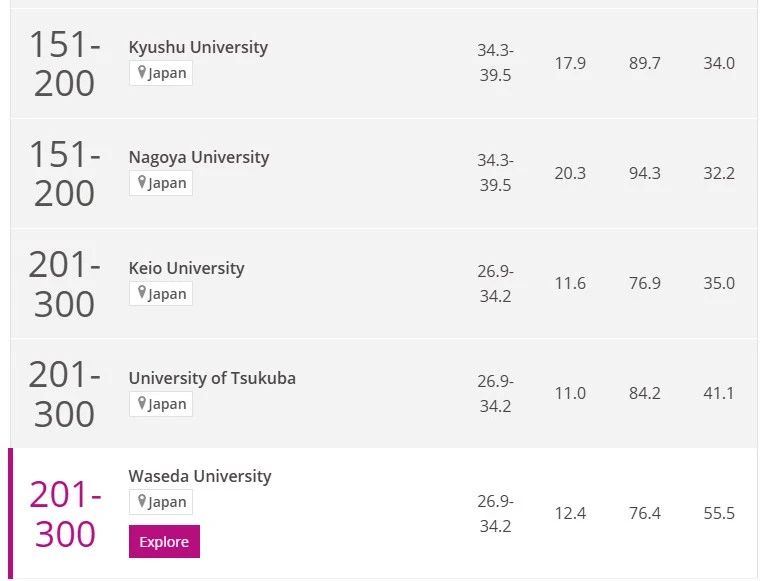Open the Kyushu University link

point(198,48)
